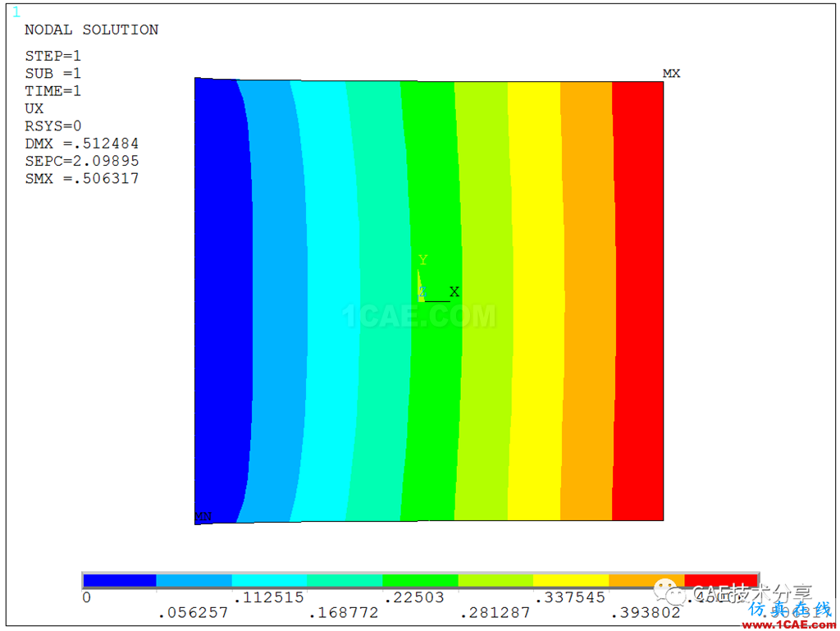This screenshot has height=631, width=840.
Task: Click the red legend swatch
Action: [x=721, y=581]
